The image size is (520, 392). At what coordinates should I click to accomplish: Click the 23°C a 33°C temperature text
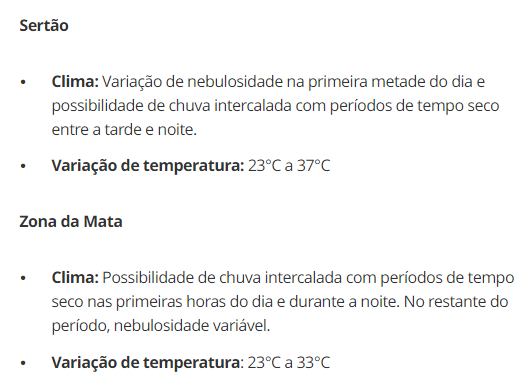(289, 363)
